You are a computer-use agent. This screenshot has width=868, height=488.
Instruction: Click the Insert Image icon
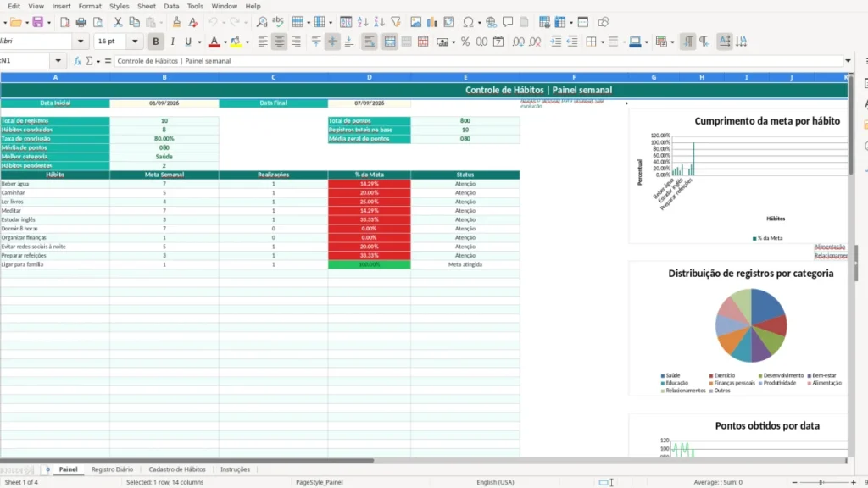415,22
